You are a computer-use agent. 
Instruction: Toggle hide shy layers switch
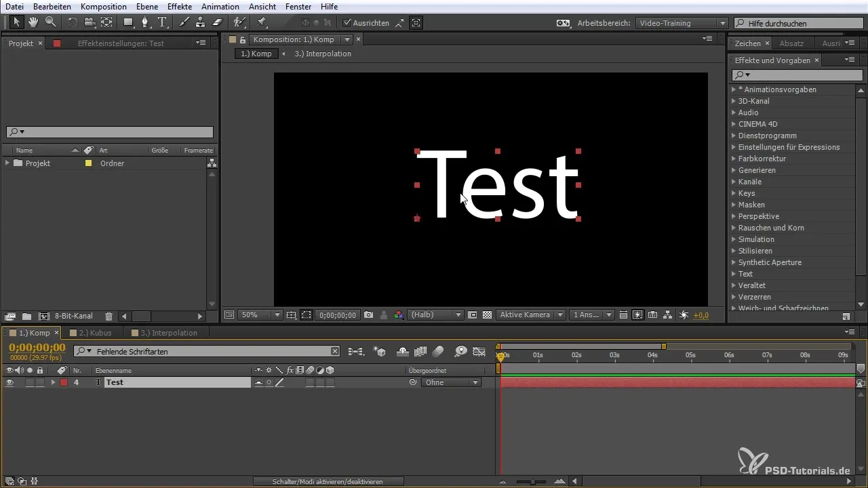401,351
